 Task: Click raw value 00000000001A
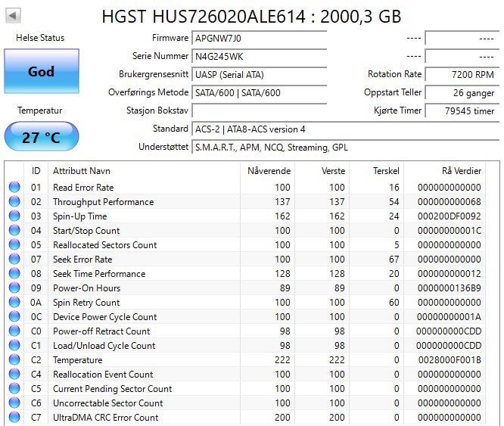click(449, 317)
